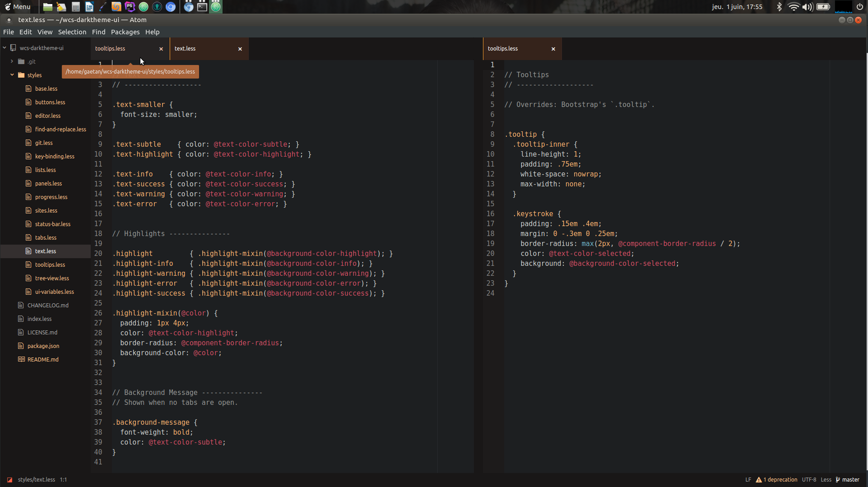Collapse the styles folder chevron
This screenshot has height=487, width=868.
[x=12, y=75]
